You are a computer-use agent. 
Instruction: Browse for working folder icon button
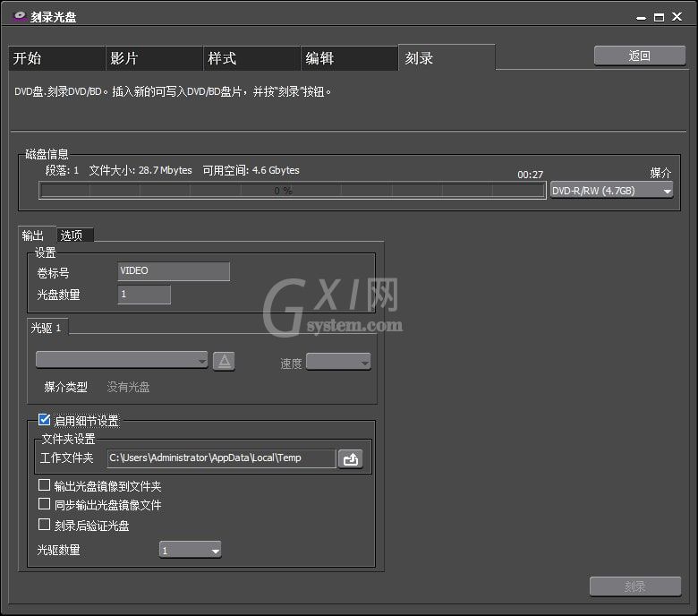pyautogui.click(x=350, y=458)
